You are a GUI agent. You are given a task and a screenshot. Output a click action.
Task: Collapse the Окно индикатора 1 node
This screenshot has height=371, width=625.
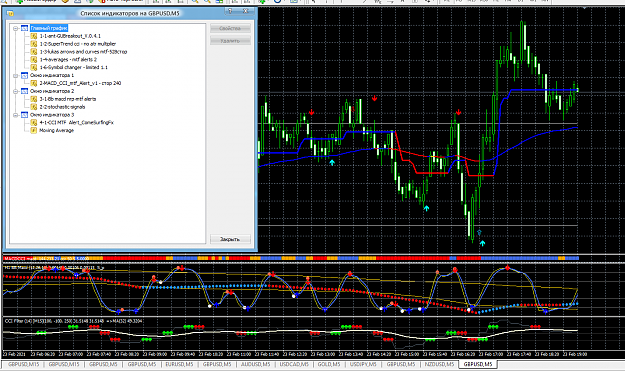[16, 75]
